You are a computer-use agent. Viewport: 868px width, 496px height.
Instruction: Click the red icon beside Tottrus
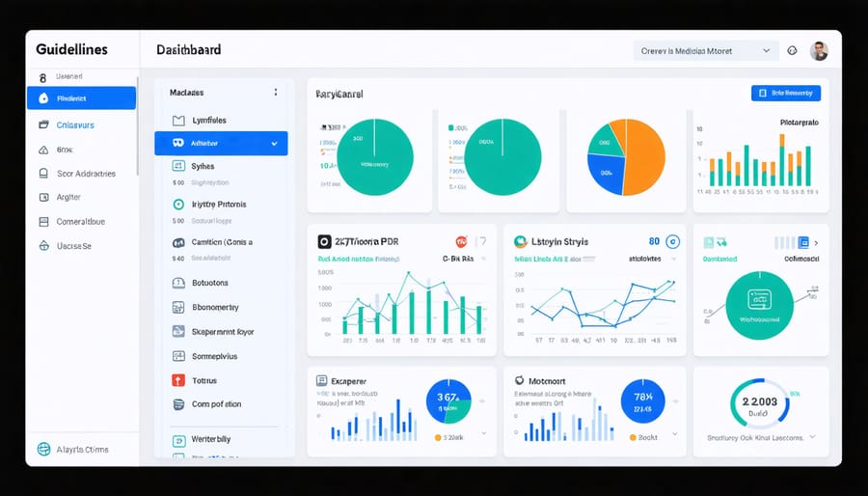click(x=178, y=380)
